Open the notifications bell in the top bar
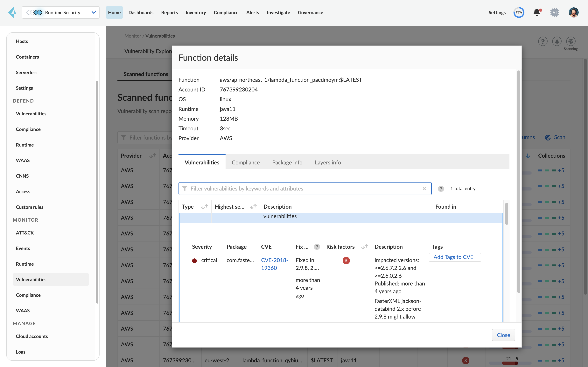588x367 pixels. [537, 12]
